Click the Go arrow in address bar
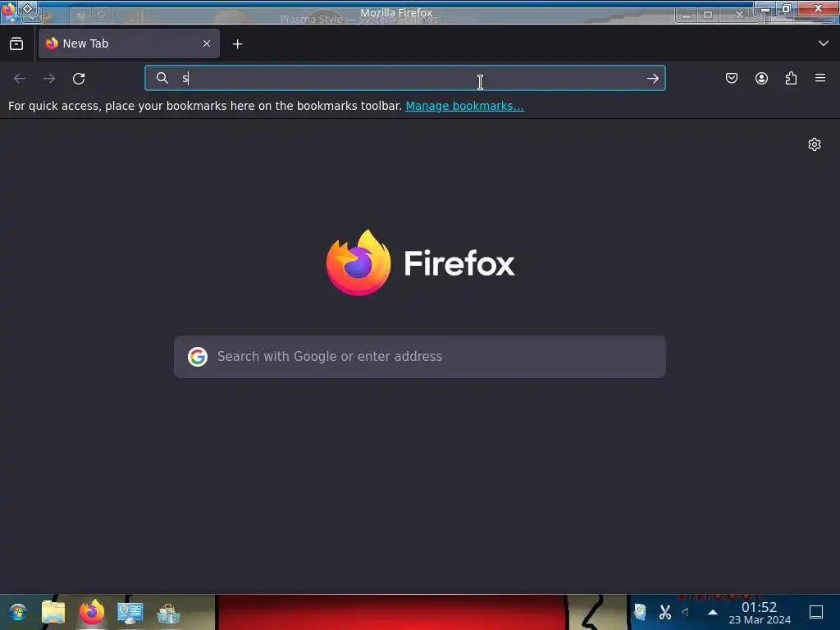840x630 pixels. pyautogui.click(x=652, y=79)
